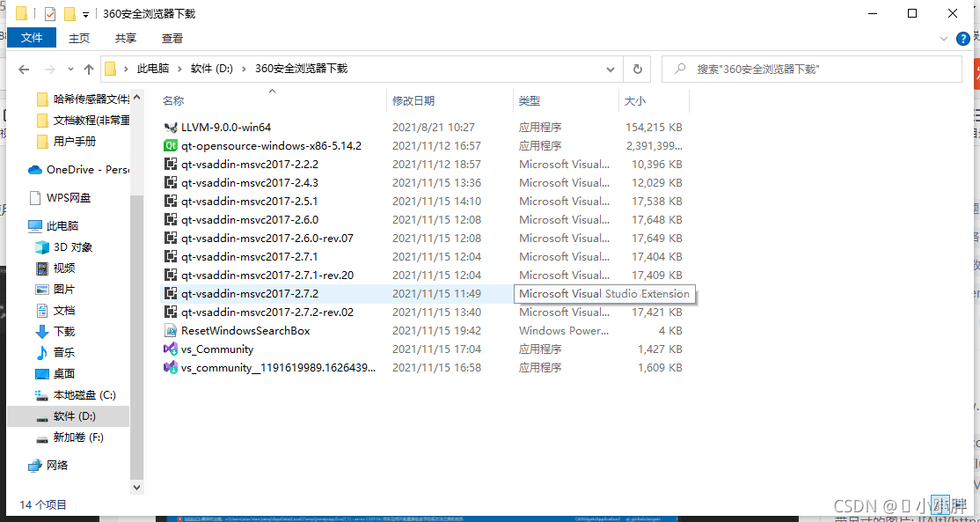Go up one folder level

tap(89, 70)
